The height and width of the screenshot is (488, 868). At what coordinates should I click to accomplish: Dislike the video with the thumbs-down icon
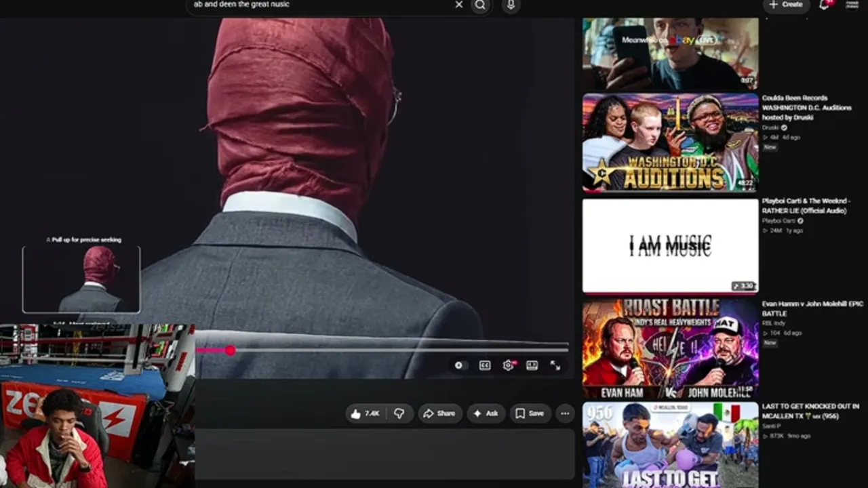(x=399, y=413)
